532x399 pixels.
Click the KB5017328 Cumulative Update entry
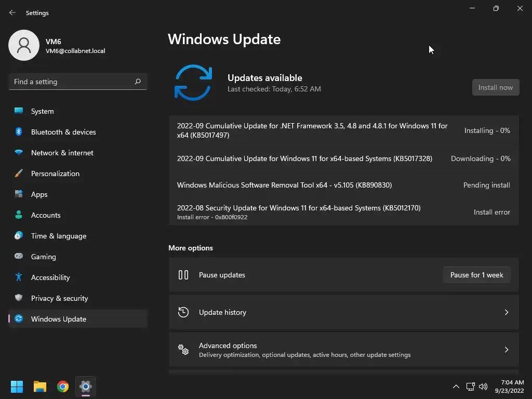tap(344, 158)
